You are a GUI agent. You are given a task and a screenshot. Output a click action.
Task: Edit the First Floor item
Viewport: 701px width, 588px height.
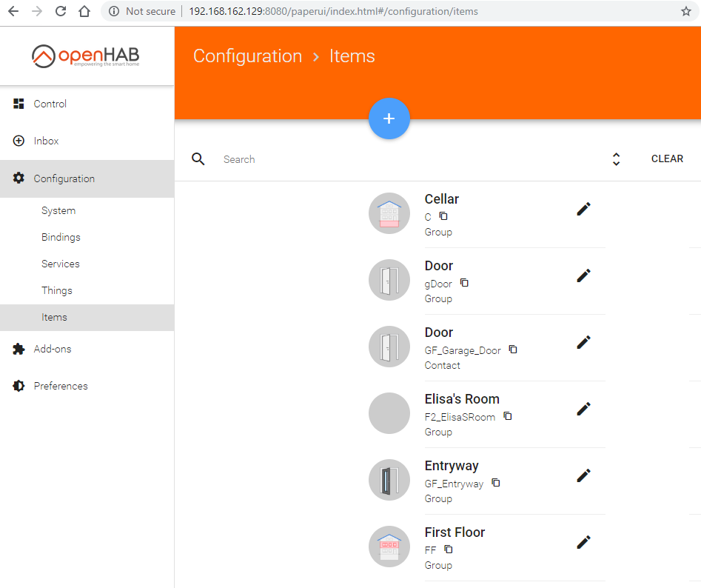coord(583,542)
